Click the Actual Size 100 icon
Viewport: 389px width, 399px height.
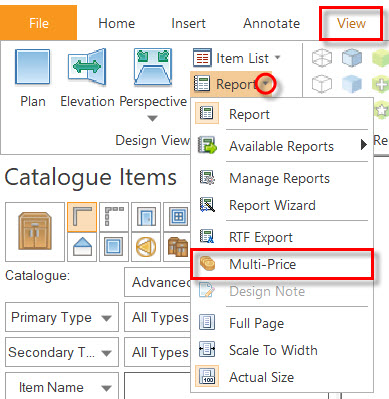tap(207, 376)
